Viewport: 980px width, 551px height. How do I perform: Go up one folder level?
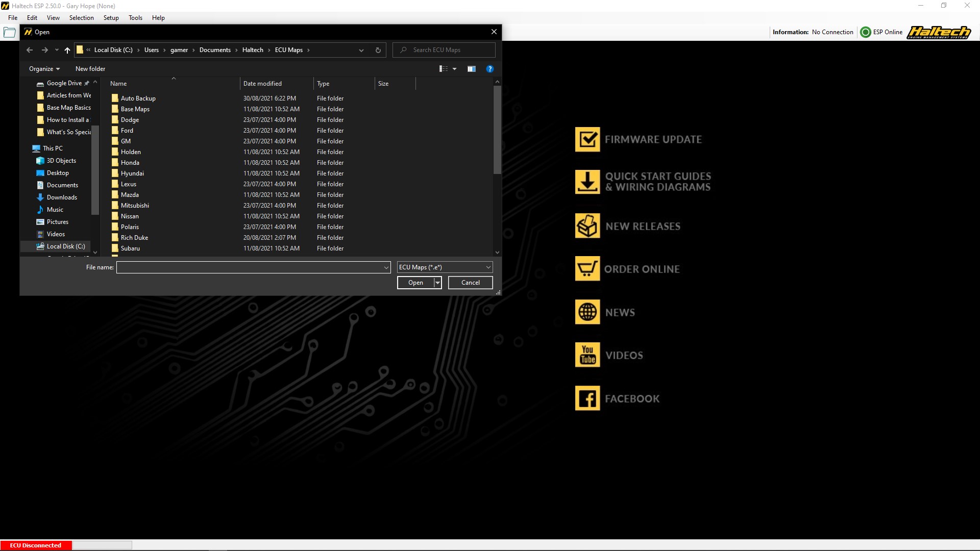[x=67, y=50]
